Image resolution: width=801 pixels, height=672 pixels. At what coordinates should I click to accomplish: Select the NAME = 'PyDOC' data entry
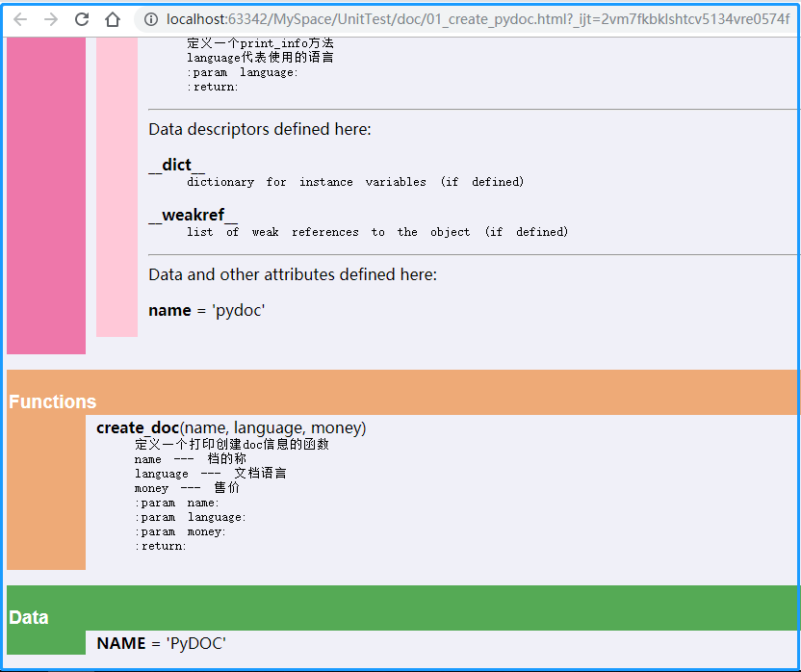pyautogui.click(x=160, y=643)
